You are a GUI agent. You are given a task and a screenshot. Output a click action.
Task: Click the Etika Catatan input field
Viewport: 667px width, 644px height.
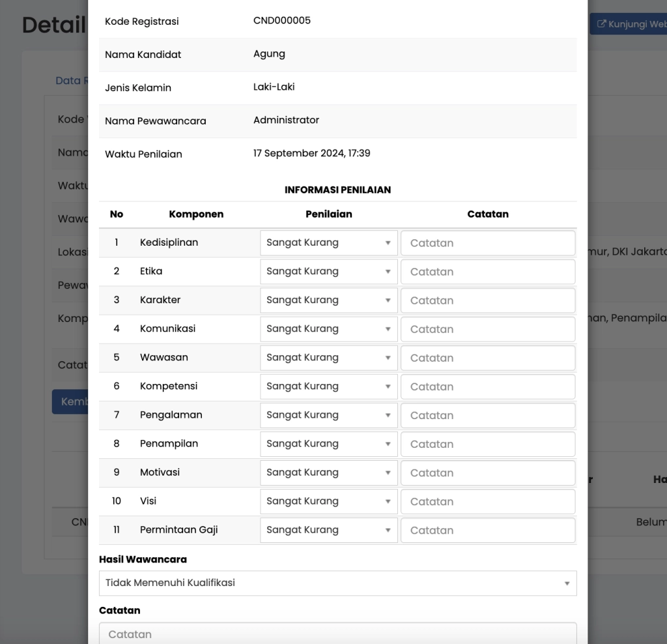[487, 271]
